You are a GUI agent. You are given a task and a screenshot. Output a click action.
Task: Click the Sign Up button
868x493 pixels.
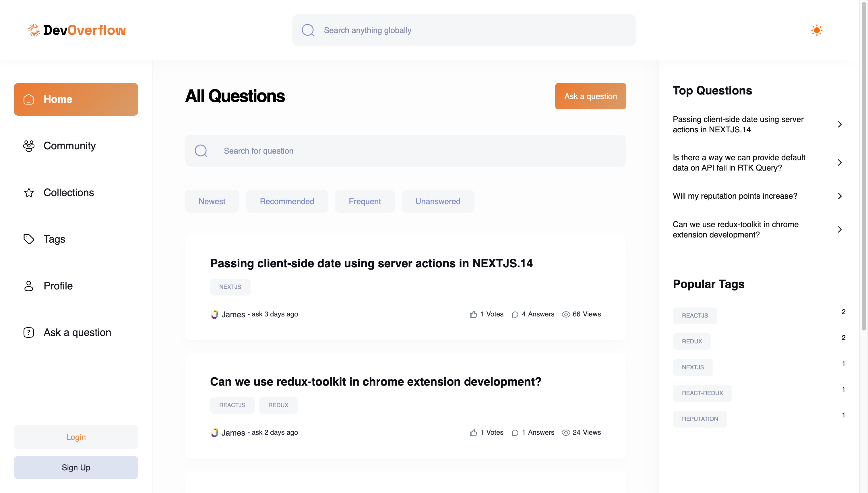[x=76, y=468]
